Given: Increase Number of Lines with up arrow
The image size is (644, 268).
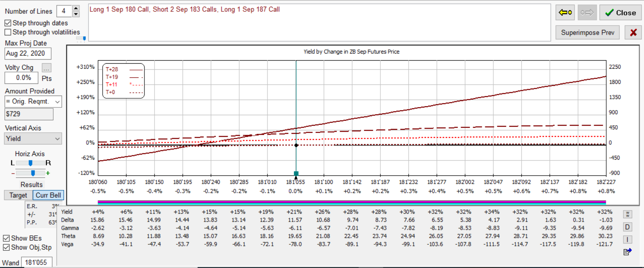Looking at the screenshot, I should click(x=76, y=8).
